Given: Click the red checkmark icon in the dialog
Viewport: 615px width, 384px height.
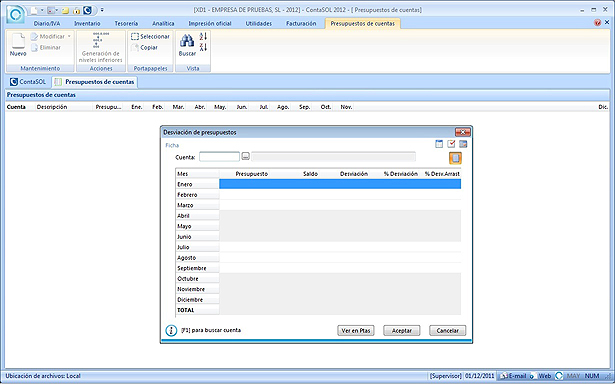Looking at the screenshot, I should pos(451,144).
